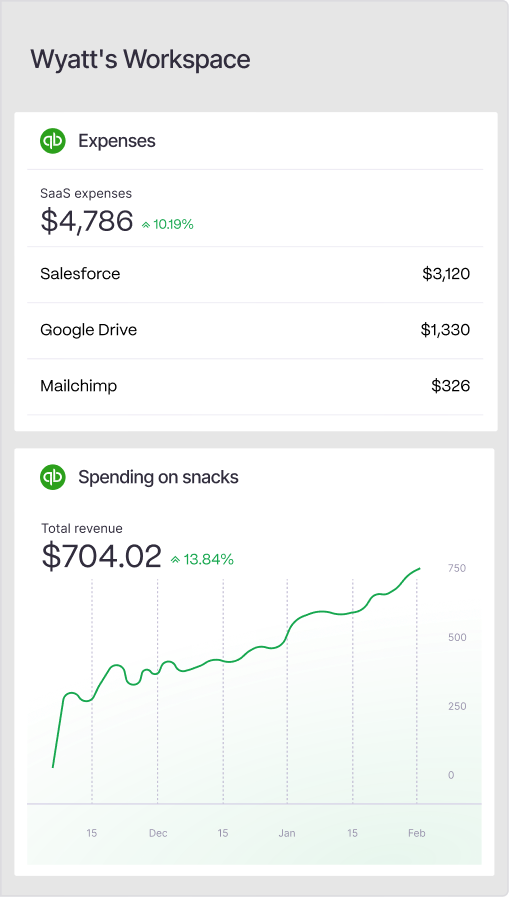This screenshot has height=897, width=509.
Task: Click the 750 label on chart y-axis
Action: point(457,568)
